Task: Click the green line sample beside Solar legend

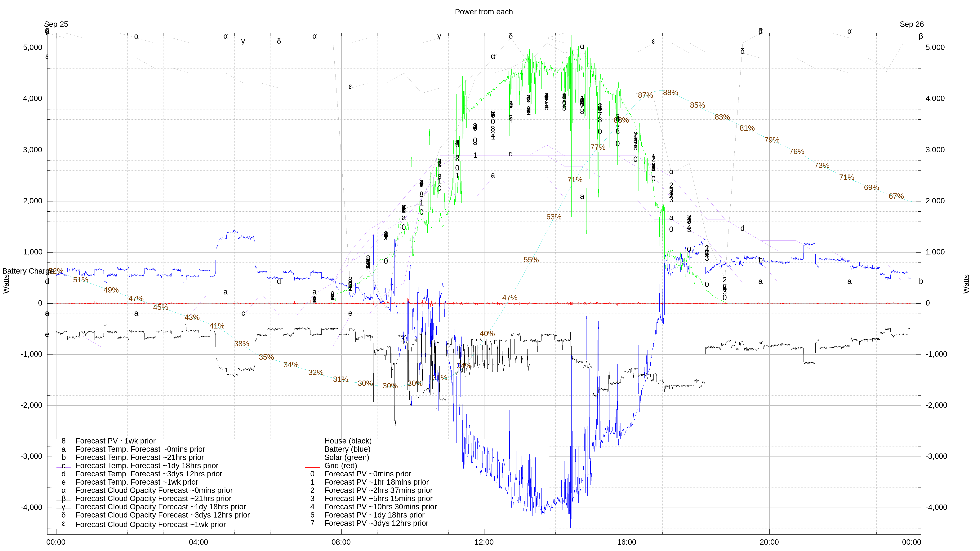Action: pos(312,459)
